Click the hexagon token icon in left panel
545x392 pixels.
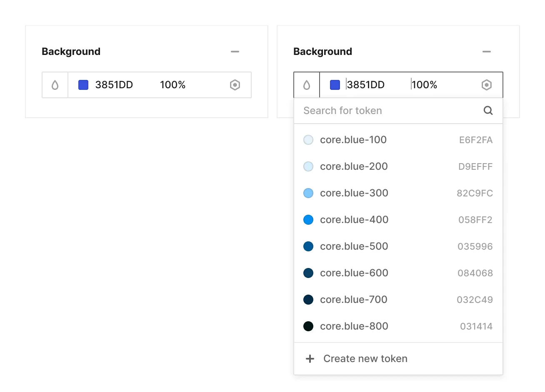(x=235, y=85)
